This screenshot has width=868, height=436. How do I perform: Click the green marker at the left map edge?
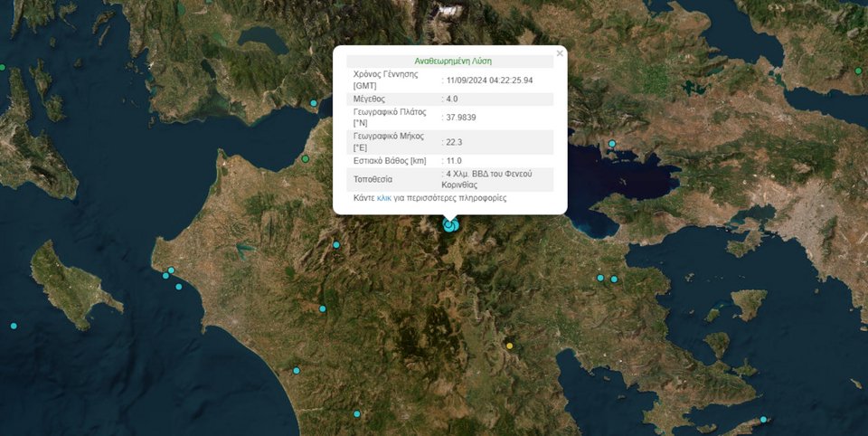[x=3, y=68]
